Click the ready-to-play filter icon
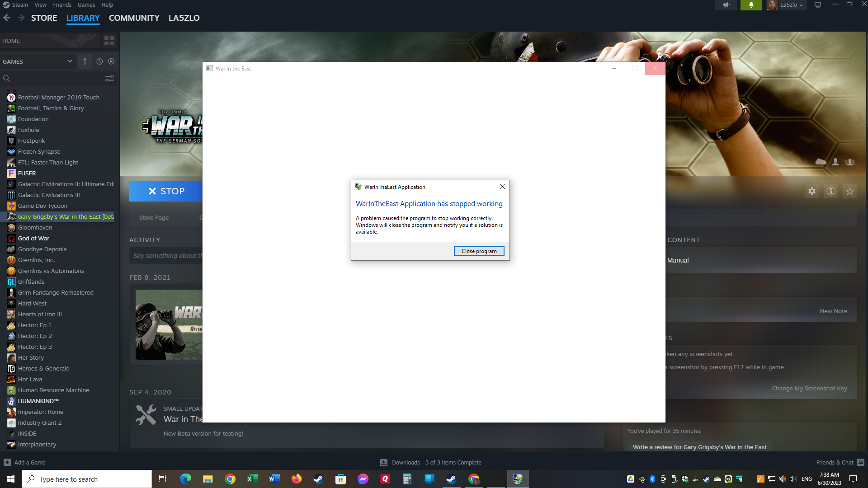The height and width of the screenshot is (488, 868). click(111, 61)
